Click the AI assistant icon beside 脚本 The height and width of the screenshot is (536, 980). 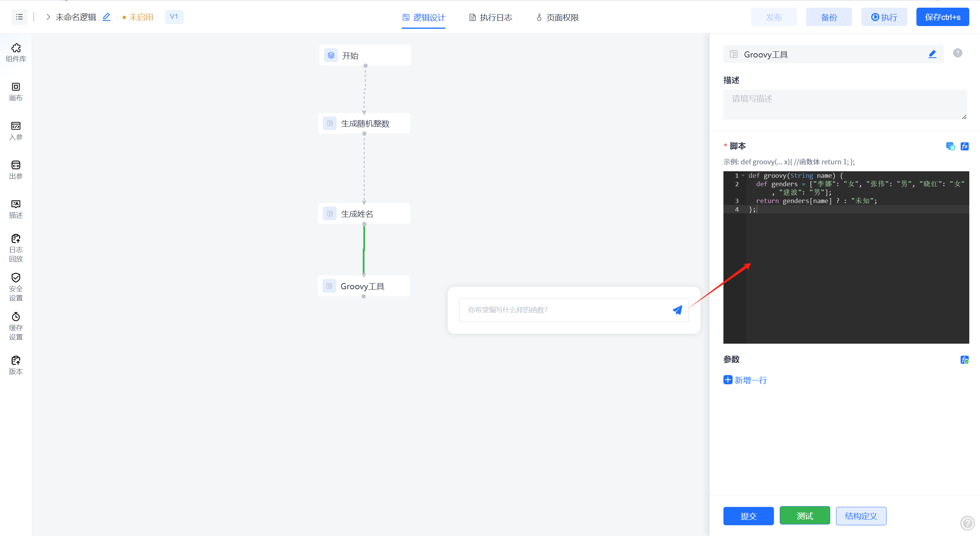(x=950, y=146)
